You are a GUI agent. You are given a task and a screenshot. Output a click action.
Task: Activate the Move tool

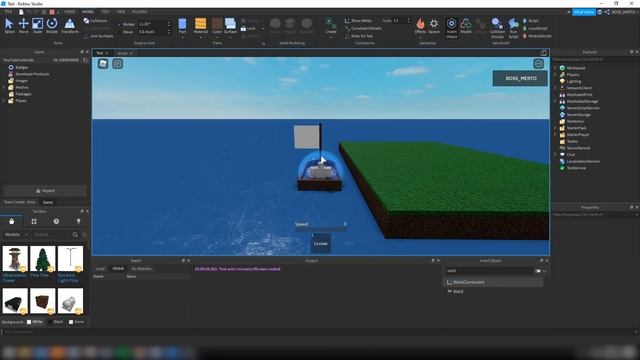[x=23, y=26]
